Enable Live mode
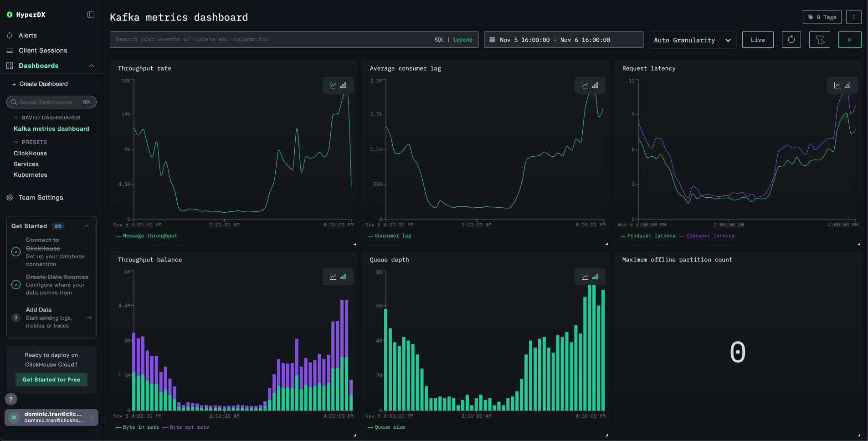The height and width of the screenshot is (441, 868). [x=757, y=40]
